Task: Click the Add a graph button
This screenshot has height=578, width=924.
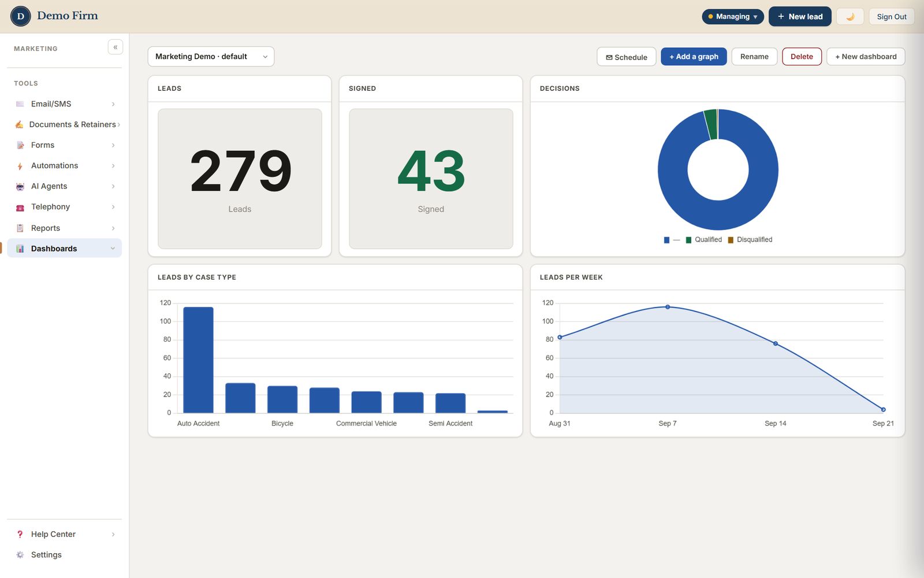Action: point(694,57)
